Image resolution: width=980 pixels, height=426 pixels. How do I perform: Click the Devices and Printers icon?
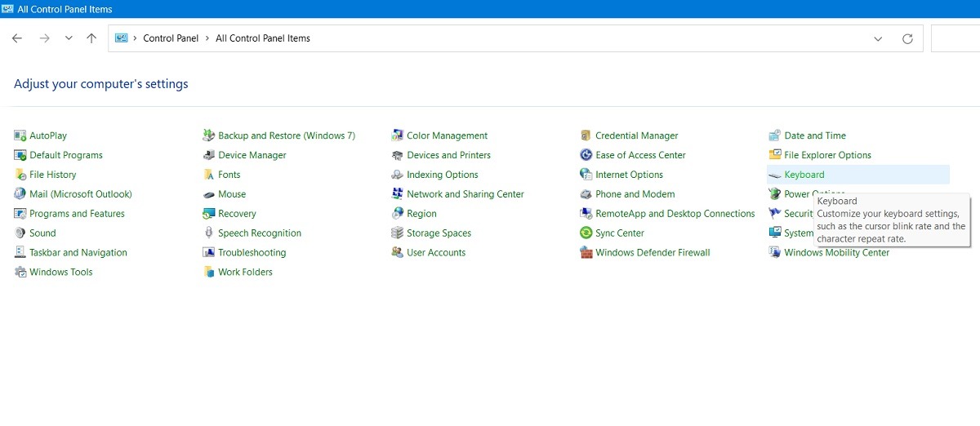tap(398, 155)
